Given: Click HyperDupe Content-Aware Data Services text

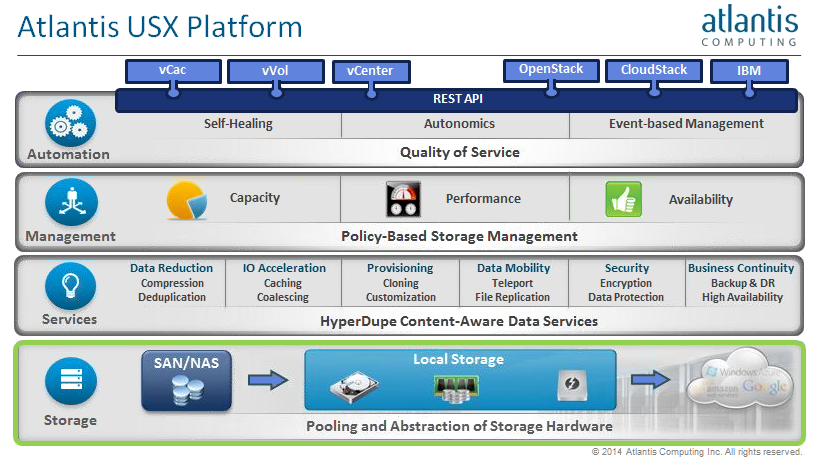Looking at the screenshot, I should pos(459,321).
